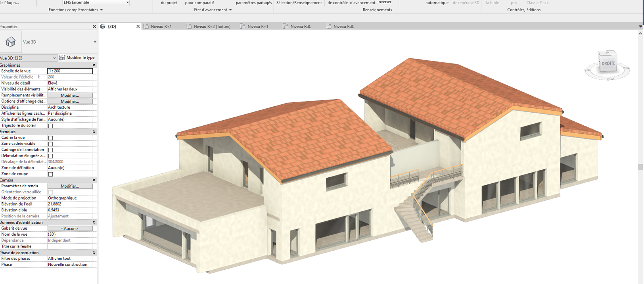
Task: Expand Etat d'avancement panel dropdown
Action: (230, 10)
